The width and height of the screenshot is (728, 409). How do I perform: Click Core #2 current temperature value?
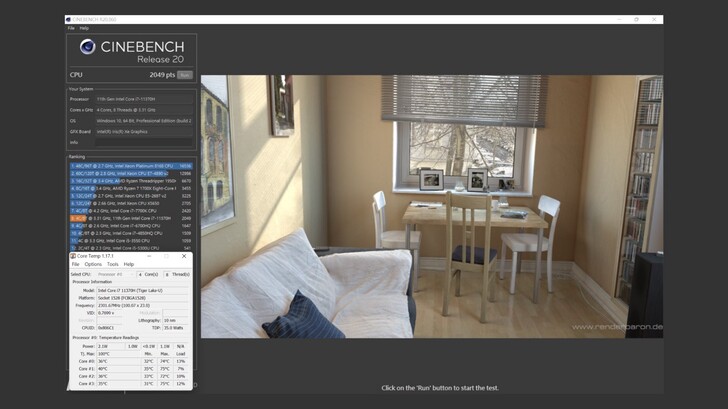coord(118,376)
